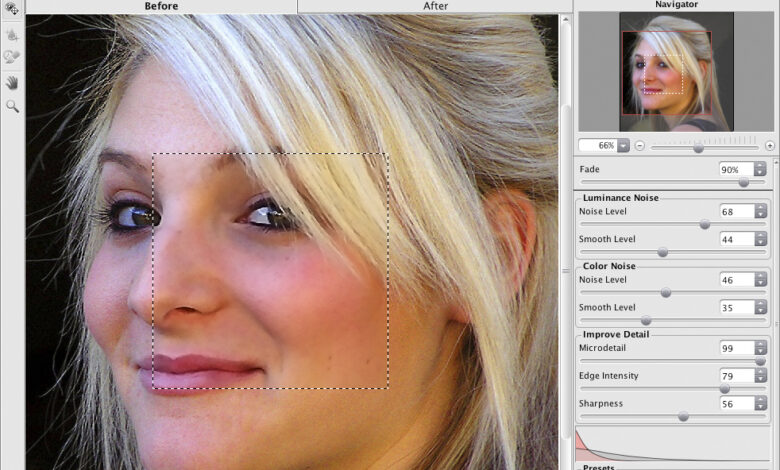Select the Zoom magnifier tool
780x470 pixels.
point(12,105)
